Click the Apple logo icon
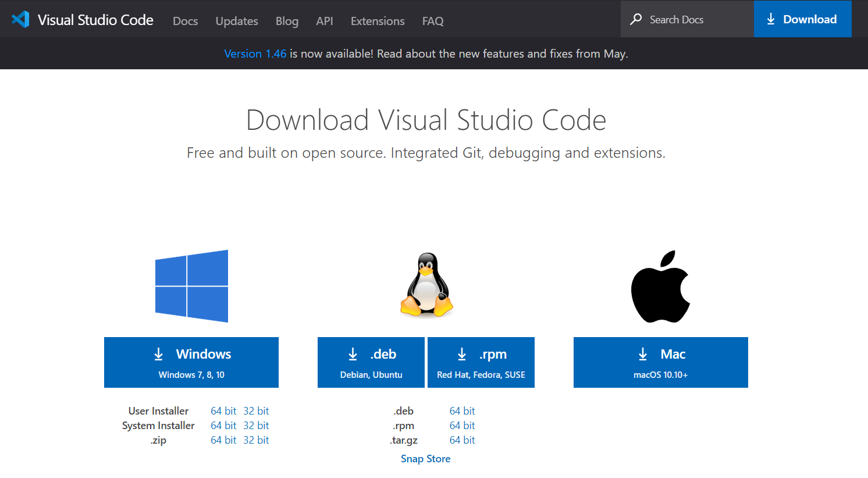This screenshot has height=478, width=868. [660, 286]
